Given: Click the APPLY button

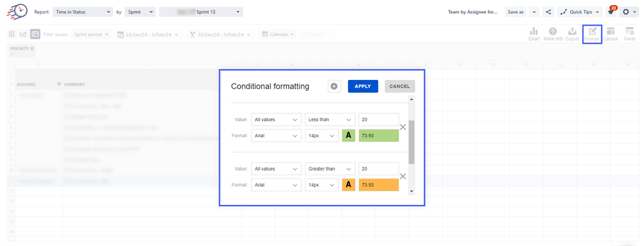Looking at the screenshot, I should point(363,86).
